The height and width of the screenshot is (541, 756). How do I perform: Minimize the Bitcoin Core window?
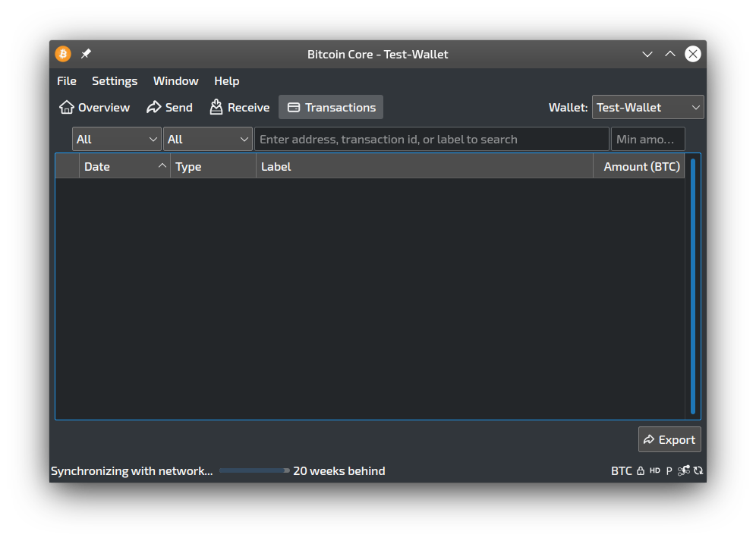647,54
